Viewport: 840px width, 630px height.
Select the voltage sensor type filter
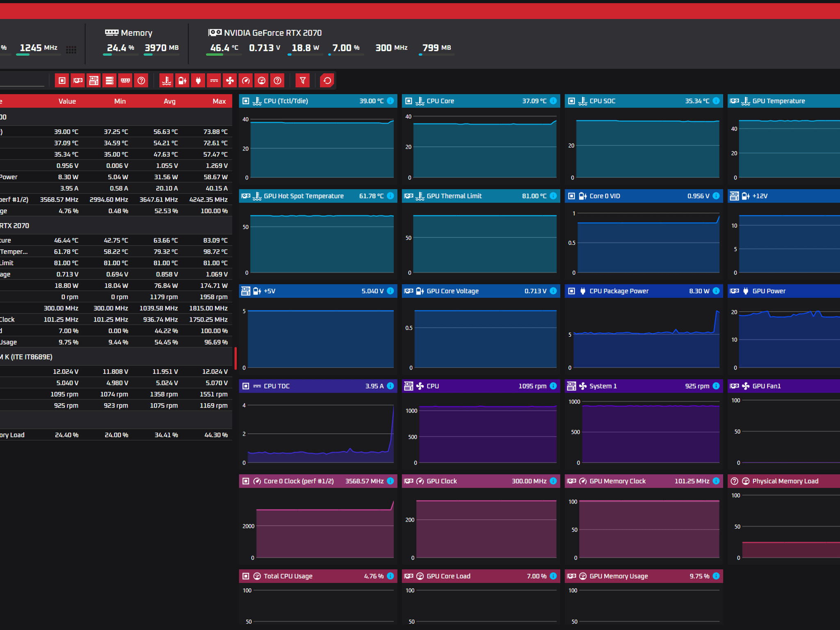pyautogui.click(x=182, y=81)
